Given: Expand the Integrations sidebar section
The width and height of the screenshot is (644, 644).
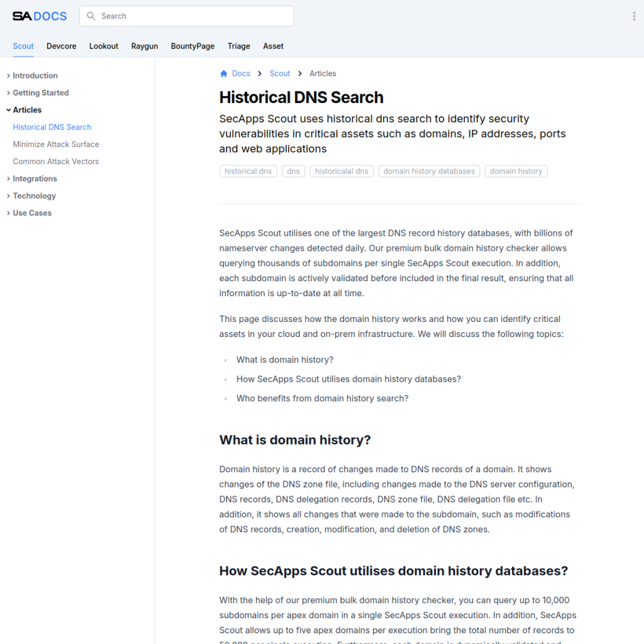Looking at the screenshot, I should (35, 179).
